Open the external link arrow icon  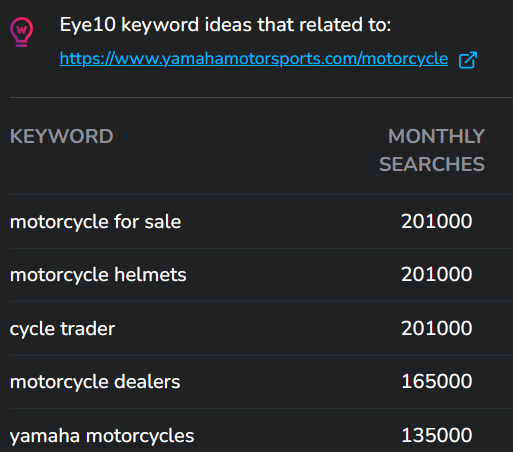[x=468, y=60]
